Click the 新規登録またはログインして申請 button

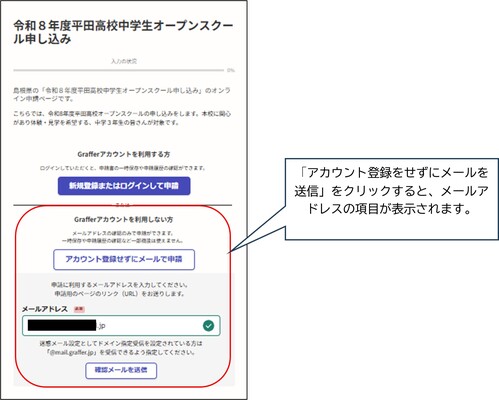point(124,186)
